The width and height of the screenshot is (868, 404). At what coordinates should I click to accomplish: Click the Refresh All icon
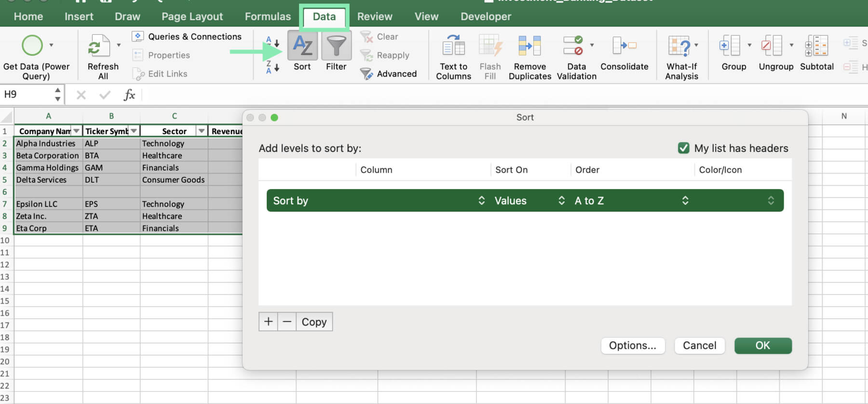[99, 46]
